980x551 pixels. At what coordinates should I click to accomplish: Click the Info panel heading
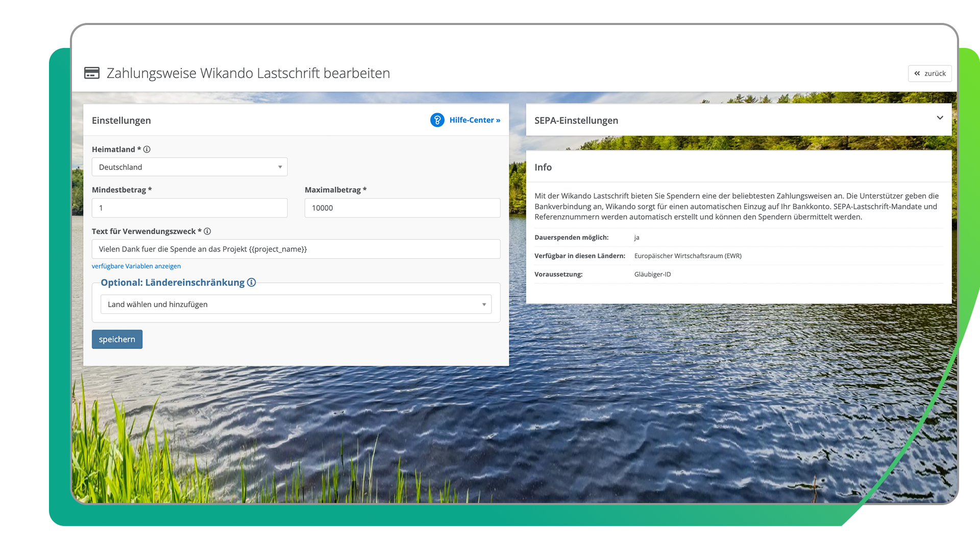coord(543,167)
